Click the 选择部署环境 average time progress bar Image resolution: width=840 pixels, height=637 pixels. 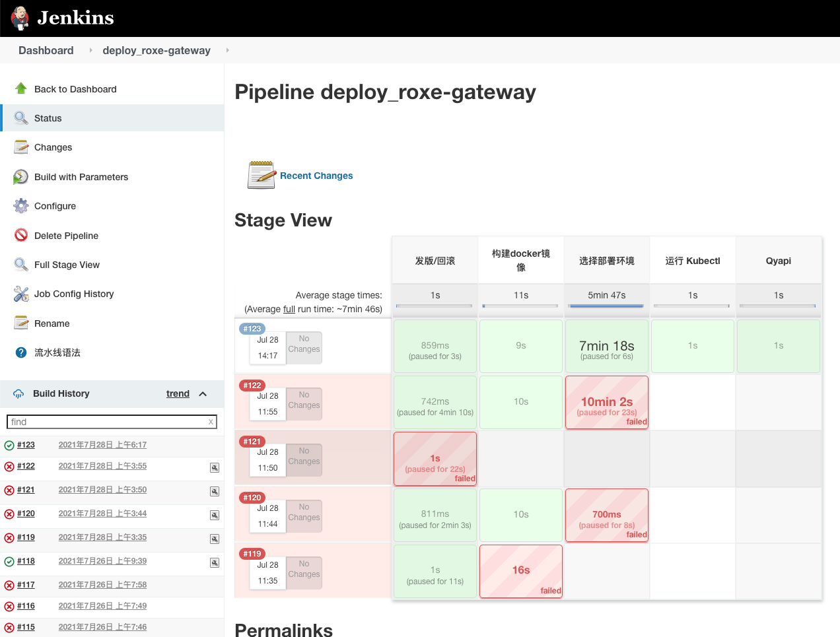point(607,306)
